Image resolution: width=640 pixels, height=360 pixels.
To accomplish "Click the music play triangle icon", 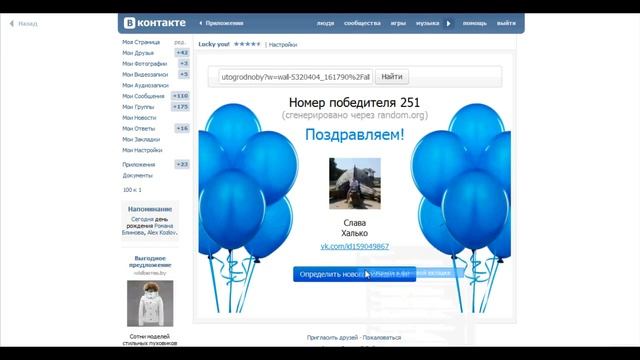I will (x=449, y=23).
